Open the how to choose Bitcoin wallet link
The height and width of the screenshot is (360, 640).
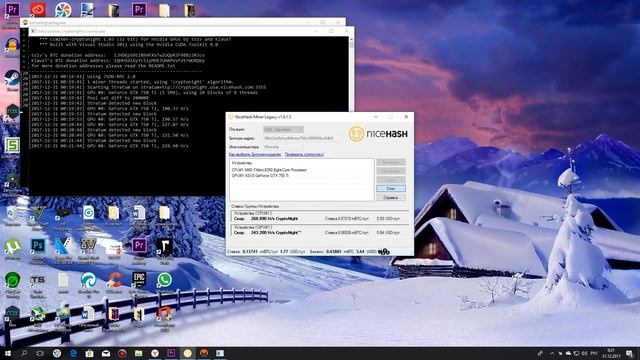coord(255,155)
